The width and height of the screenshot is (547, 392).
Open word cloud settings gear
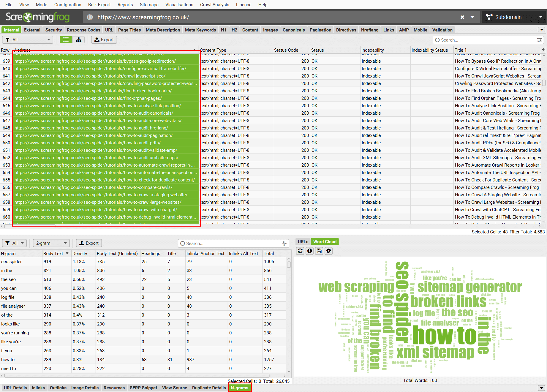(329, 251)
